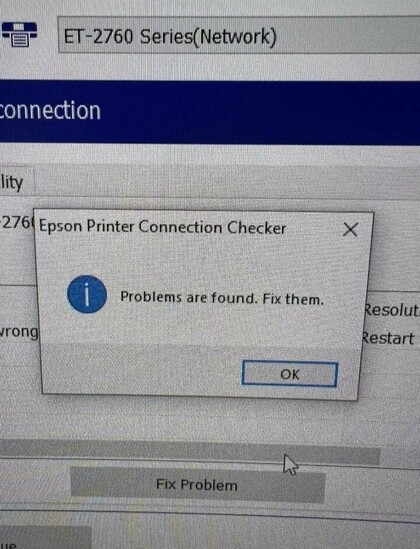Image resolution: width=420 pixels, height=549 pixels.
Task: Click the 'Restart' resolution text
Action: (x=388, y=339)
